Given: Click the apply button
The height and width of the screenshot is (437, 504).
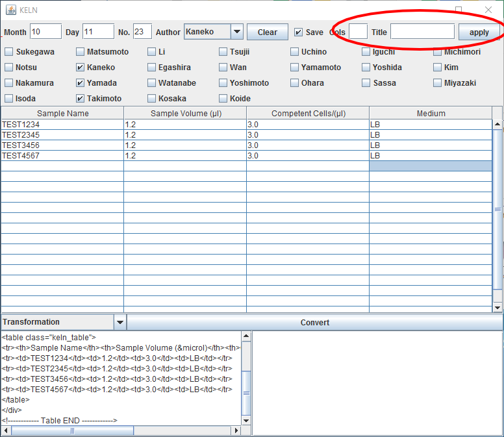Looking at the screenshot, I should click(479, 32).
